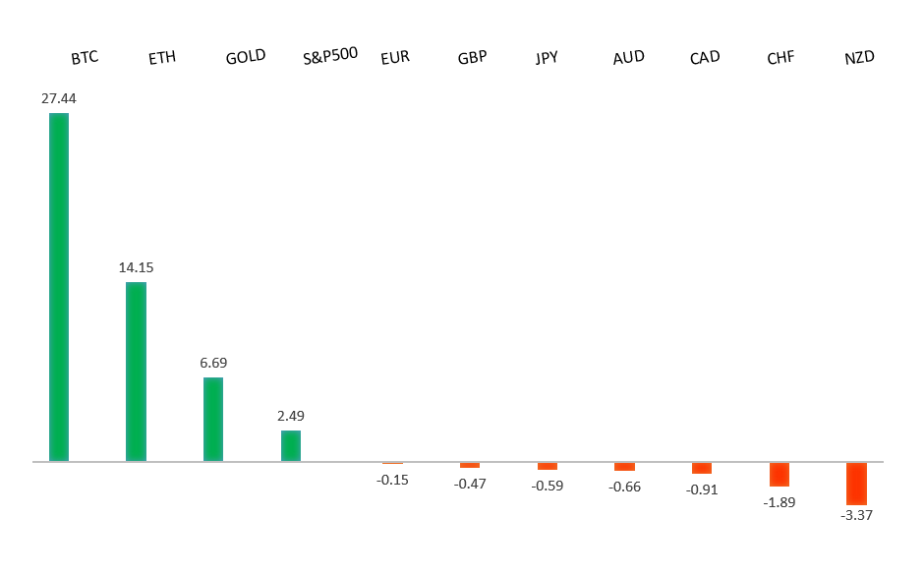Viewport: 924px width, 575px height.
Task: Select the -3.37 data label
Action: [857, 515]
